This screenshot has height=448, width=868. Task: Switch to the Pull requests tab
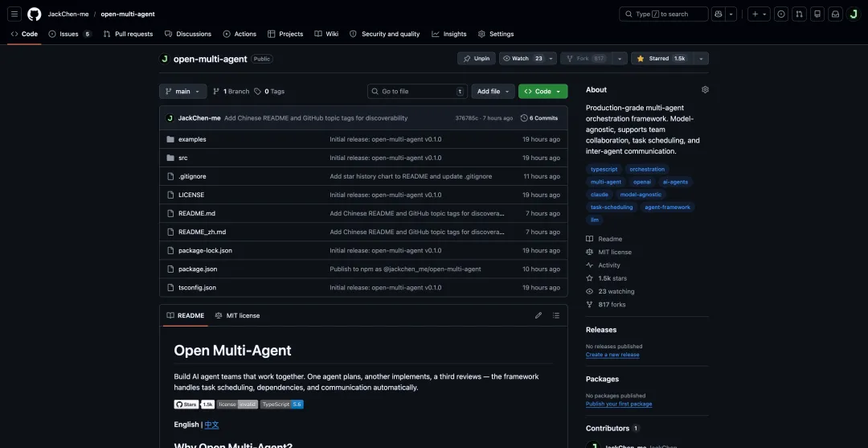click(128, 34)
